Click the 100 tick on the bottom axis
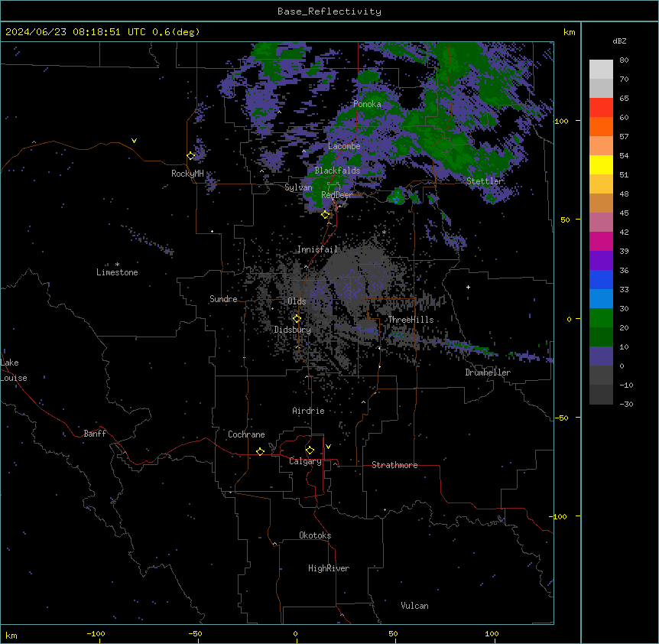 click(x=492, y=633)
